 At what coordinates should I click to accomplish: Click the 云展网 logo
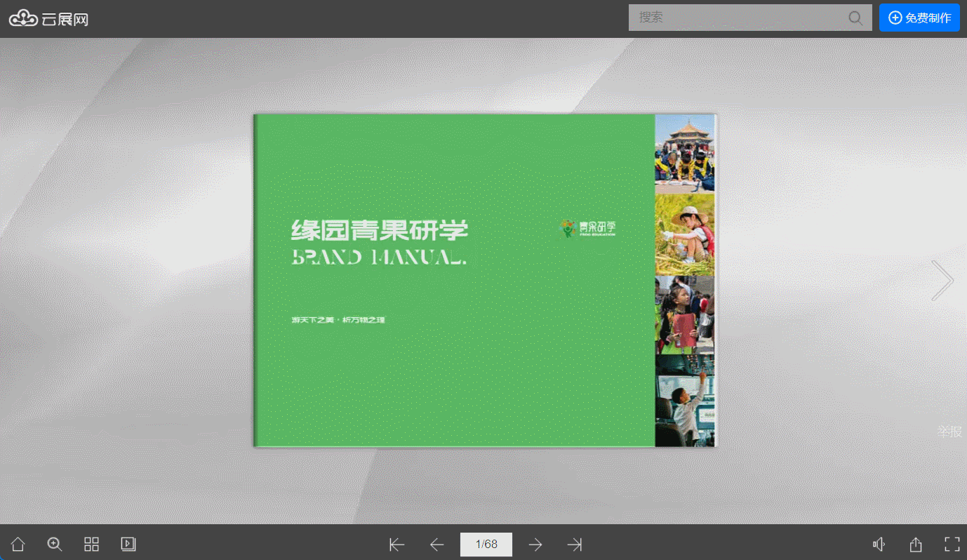pos(49,19)
